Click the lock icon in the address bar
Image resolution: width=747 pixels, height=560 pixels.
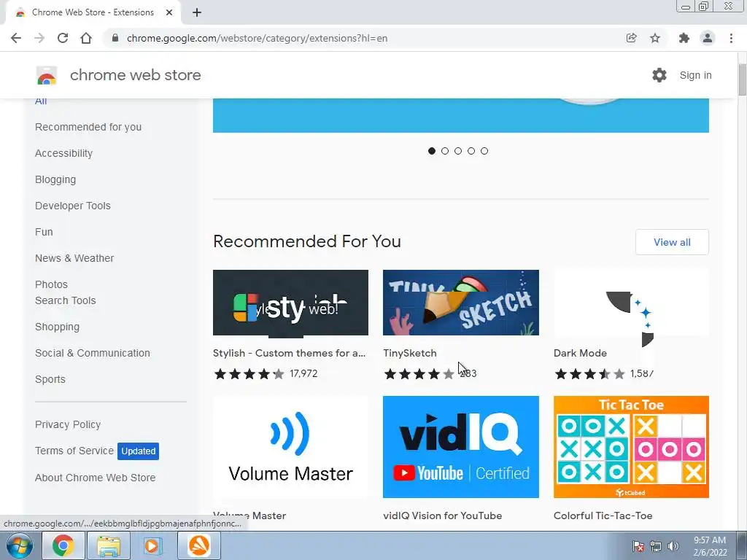click(x=115, y=38)
